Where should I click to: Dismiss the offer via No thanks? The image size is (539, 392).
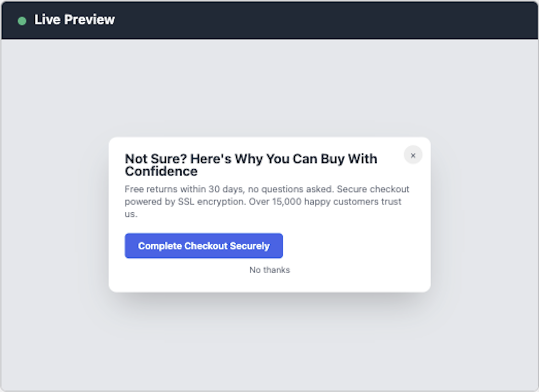pyautogui.click(x=270, y=270)
